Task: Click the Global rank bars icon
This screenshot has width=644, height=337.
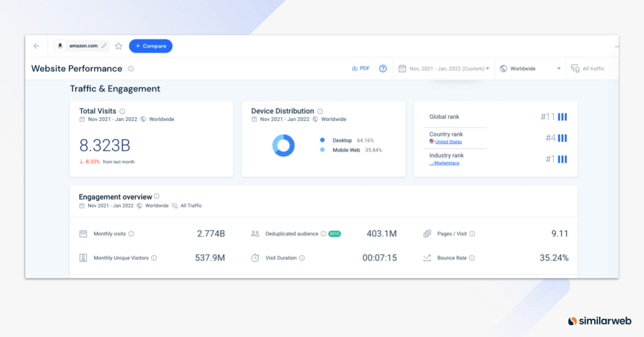Action: tap(562, 117)
